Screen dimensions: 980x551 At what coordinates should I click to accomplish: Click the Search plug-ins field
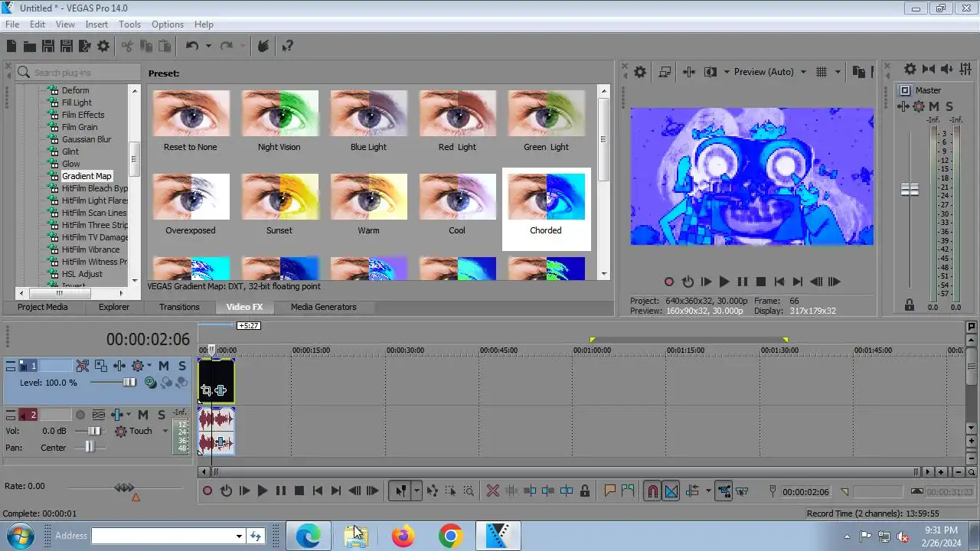tap(78, 73)
